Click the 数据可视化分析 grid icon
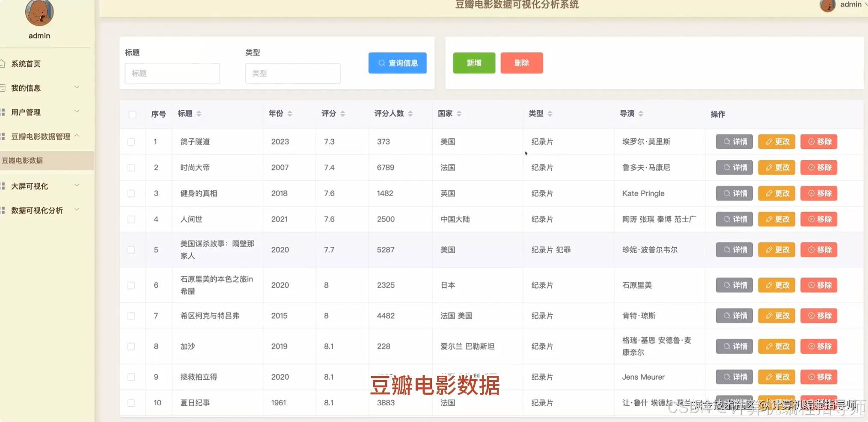868x422 pixels. click(2, 210)
